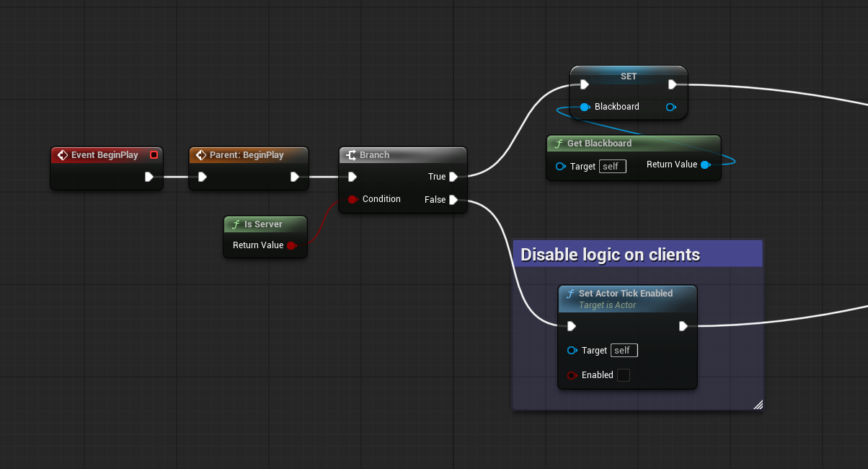Select the Is Server function node title

point(263,224)
